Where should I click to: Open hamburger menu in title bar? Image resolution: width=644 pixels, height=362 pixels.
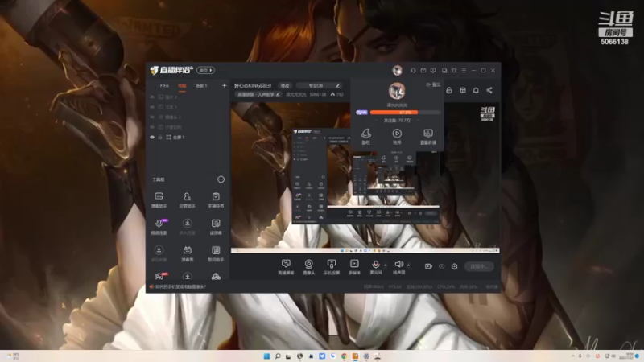(464, 71)
